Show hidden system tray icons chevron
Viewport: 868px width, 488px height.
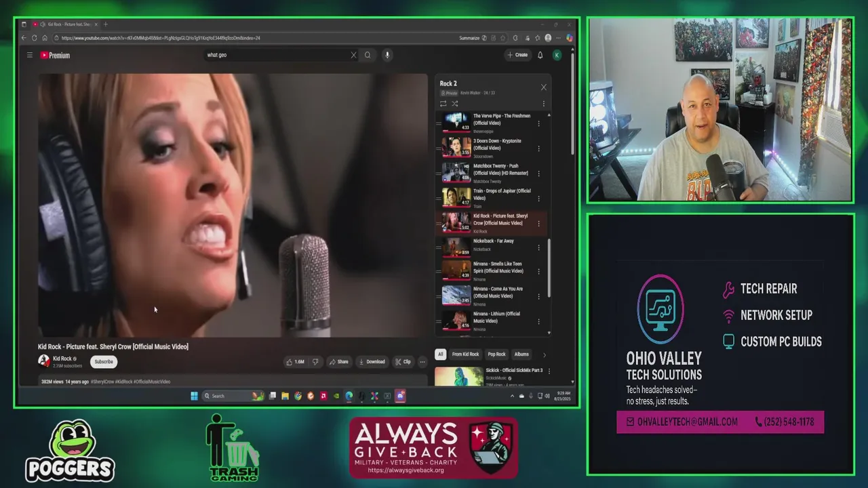coord(513,396)
